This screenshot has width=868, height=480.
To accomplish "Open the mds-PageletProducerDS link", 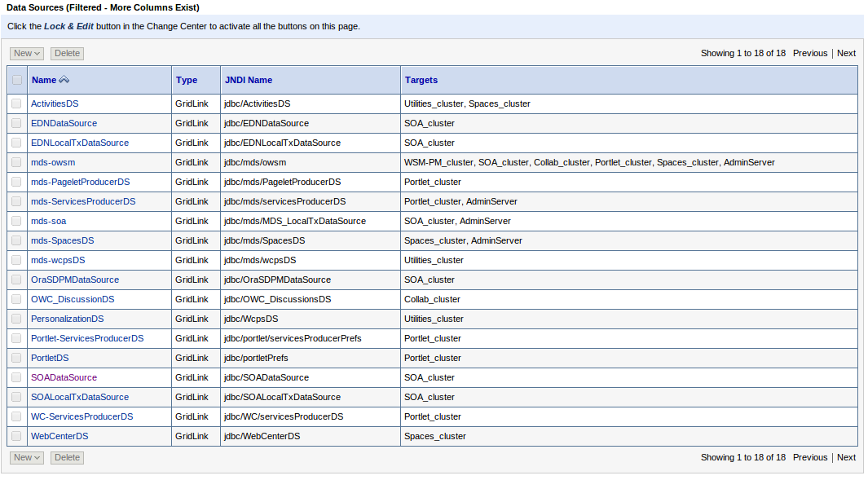I will tap(80, 182).
